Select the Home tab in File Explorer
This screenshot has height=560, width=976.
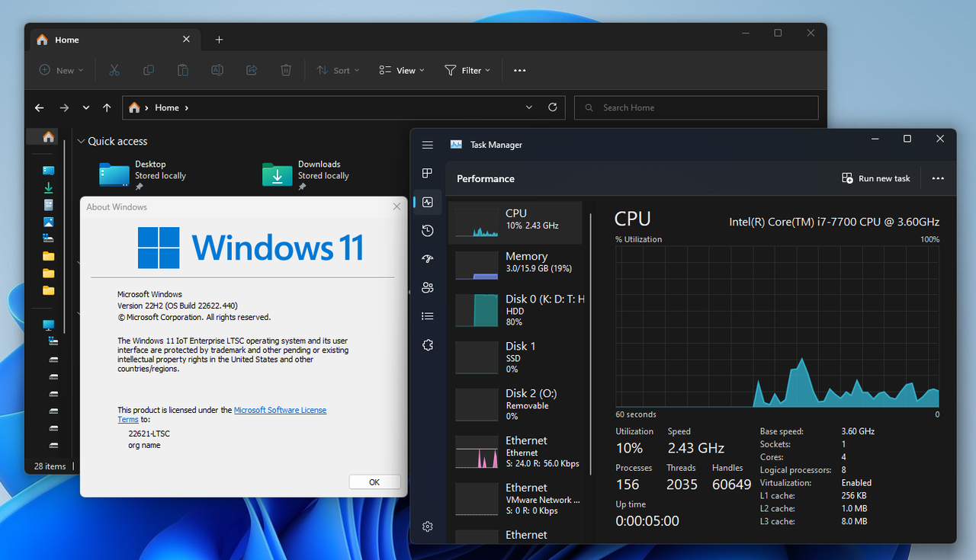point(113,40)
